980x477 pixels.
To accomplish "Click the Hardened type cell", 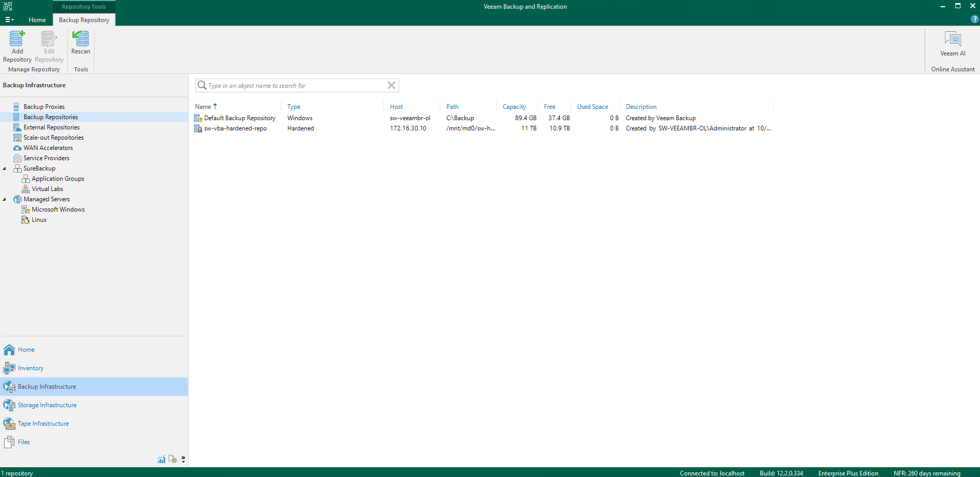I will tap(301, 128).
